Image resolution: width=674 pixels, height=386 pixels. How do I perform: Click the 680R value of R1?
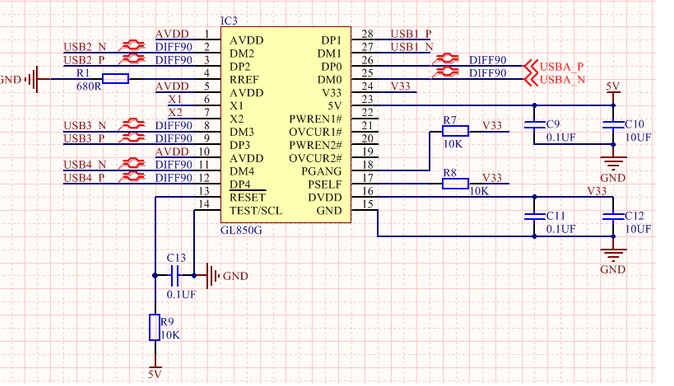pyautogui.click(x=89, y=86)
